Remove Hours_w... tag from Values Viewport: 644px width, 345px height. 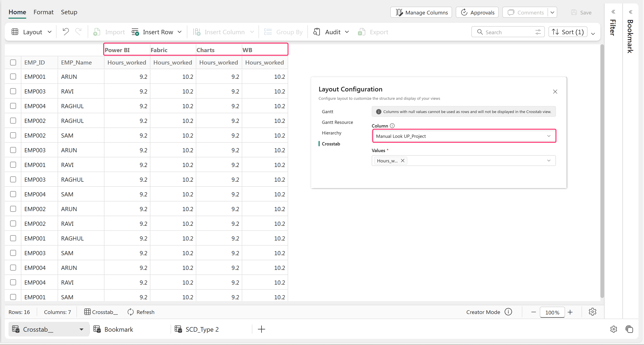click(x=402, y=161)
